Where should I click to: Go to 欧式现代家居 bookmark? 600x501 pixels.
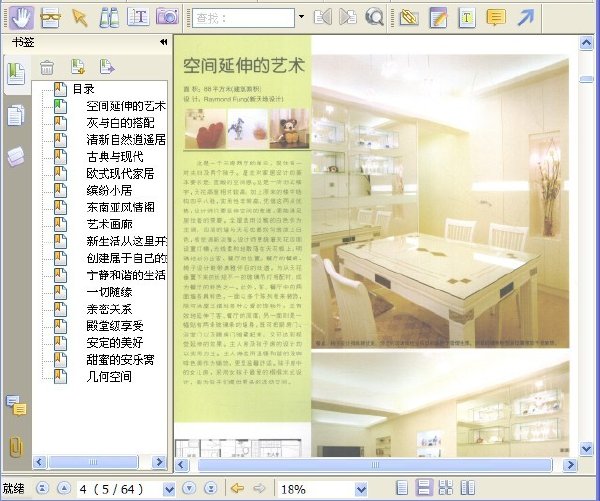(x=121, y=173)
